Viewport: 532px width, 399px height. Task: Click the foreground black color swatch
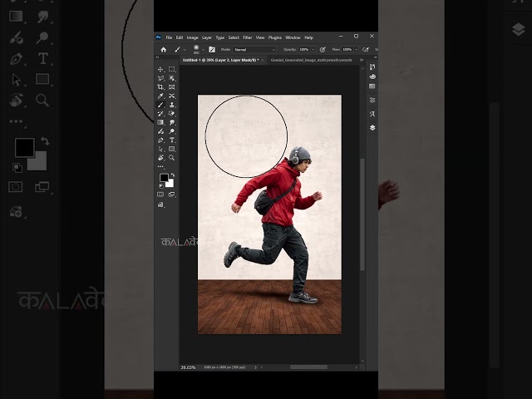[164, 177]
